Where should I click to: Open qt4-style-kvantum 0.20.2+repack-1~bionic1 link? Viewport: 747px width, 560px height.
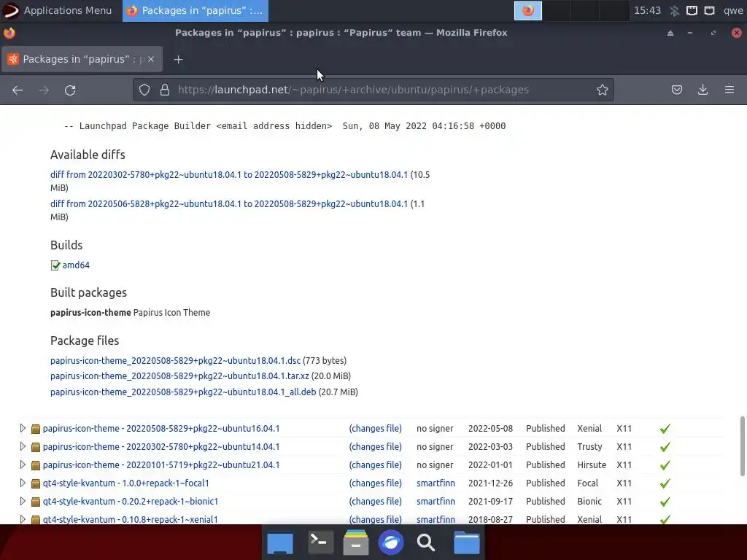(x=131, y=501)
